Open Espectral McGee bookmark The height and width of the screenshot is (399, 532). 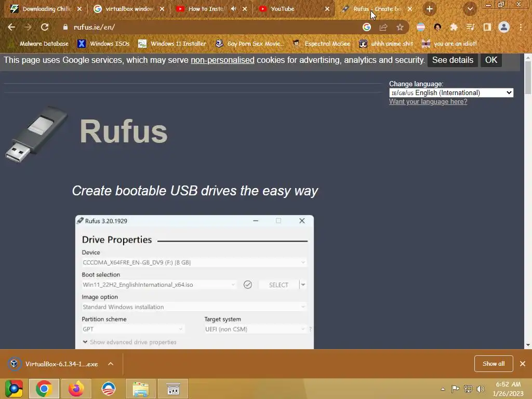tap(322, 44)
